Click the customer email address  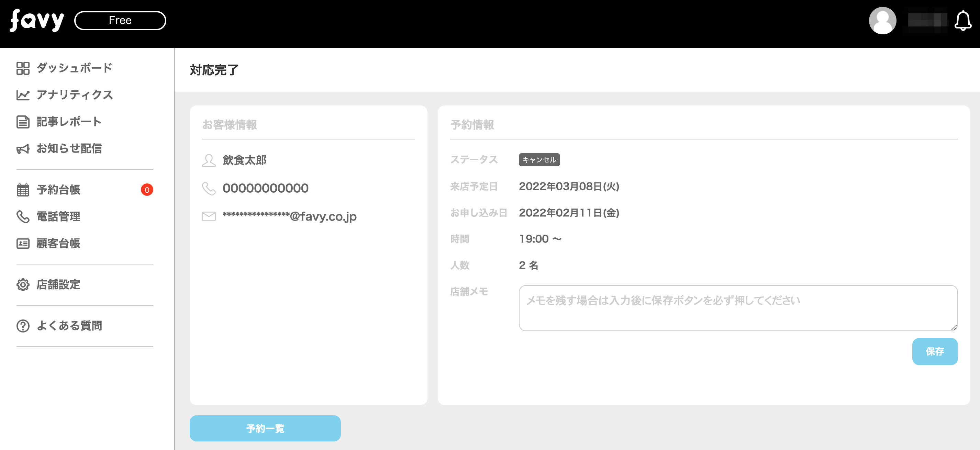[x=289, y=216]
